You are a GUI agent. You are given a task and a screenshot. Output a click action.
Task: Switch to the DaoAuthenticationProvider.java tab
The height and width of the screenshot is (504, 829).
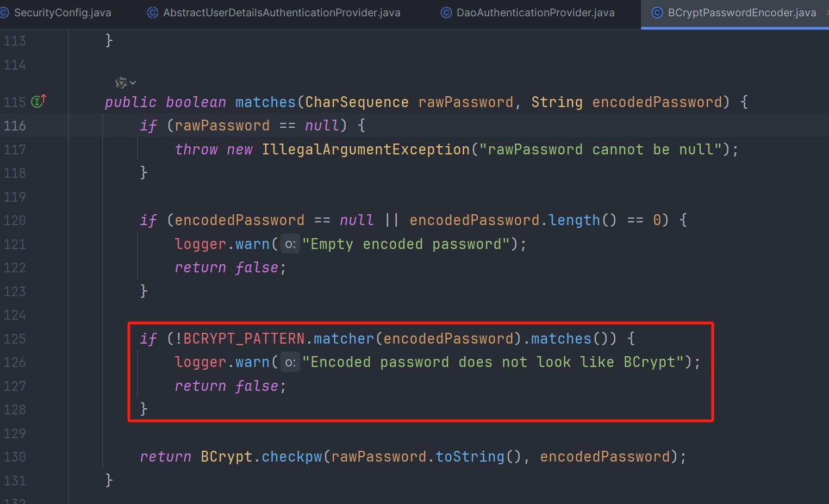(x=535, y=13)
